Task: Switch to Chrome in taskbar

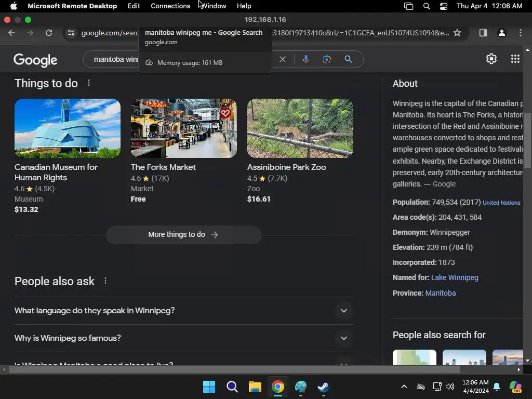Action: click(x=277, y=387)
